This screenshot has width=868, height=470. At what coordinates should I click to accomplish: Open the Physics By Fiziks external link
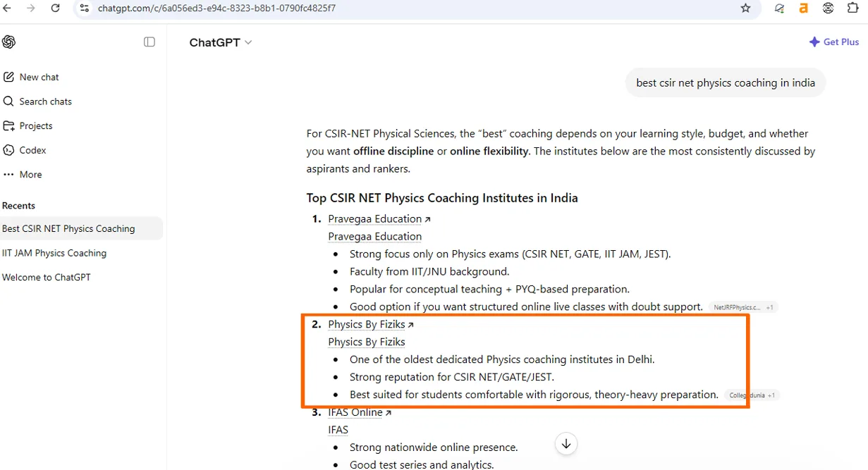(371, 325)
